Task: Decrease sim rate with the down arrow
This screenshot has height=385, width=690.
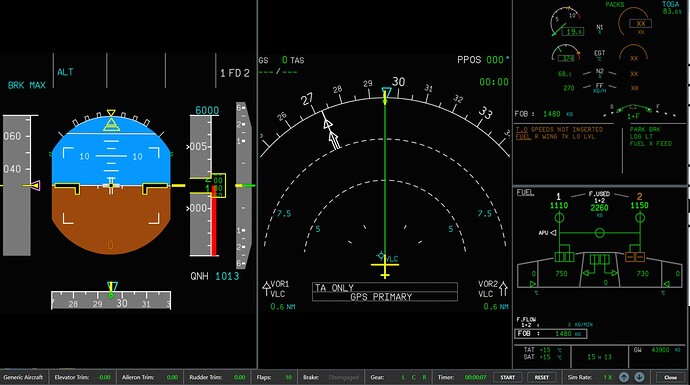Action: click(639, 377)
